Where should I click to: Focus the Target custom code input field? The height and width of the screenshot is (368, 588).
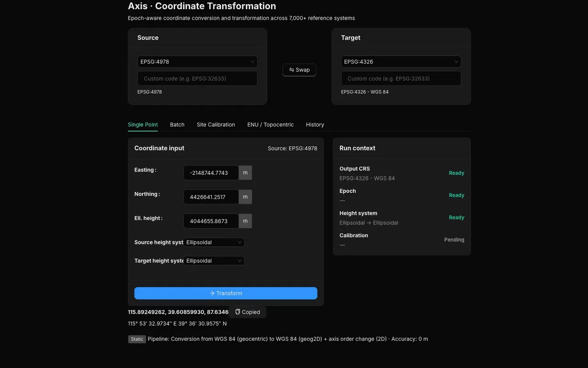pyautogui.click(x=401, y=78)
